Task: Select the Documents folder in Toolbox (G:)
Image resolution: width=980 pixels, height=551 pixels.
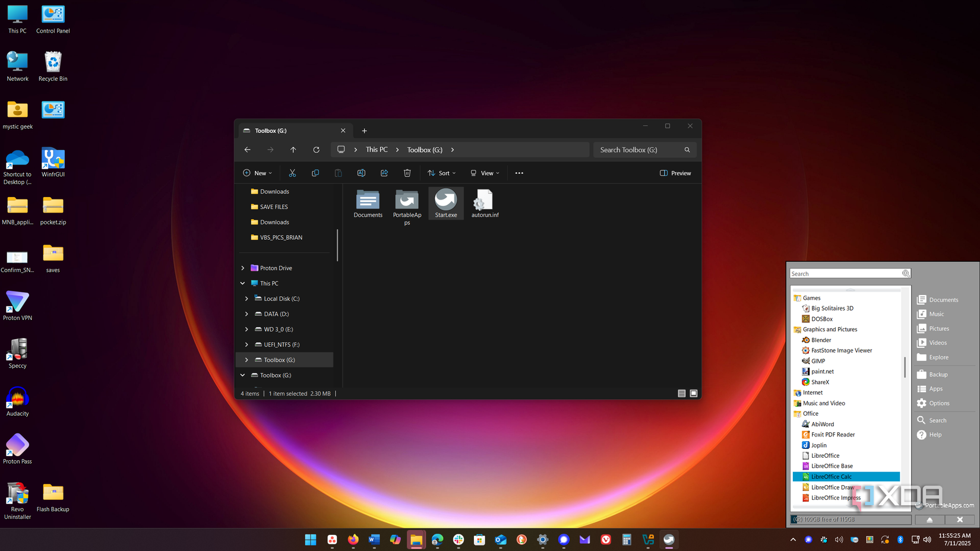Action: click(x=368, y=204)
